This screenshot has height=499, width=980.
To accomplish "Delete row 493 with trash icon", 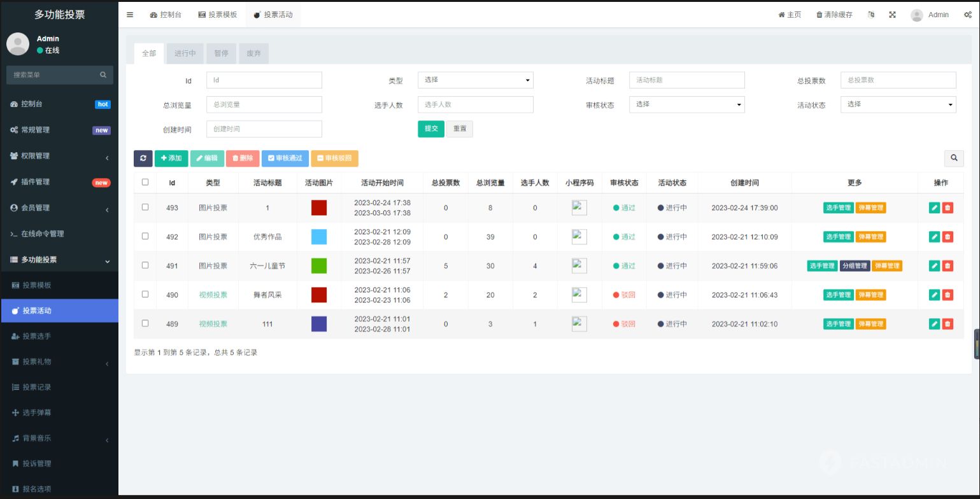I will 948,207.
